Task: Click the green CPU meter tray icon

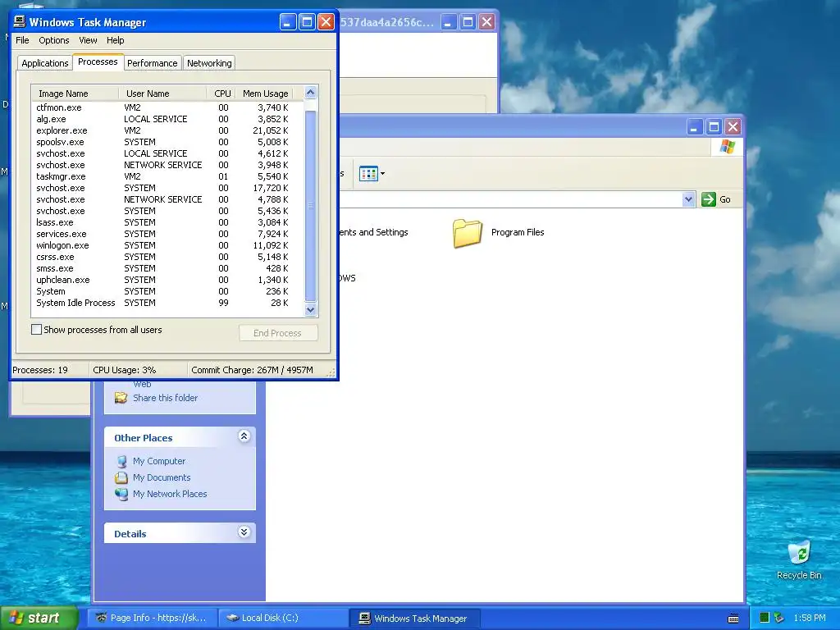Action: tap(765, 618)
